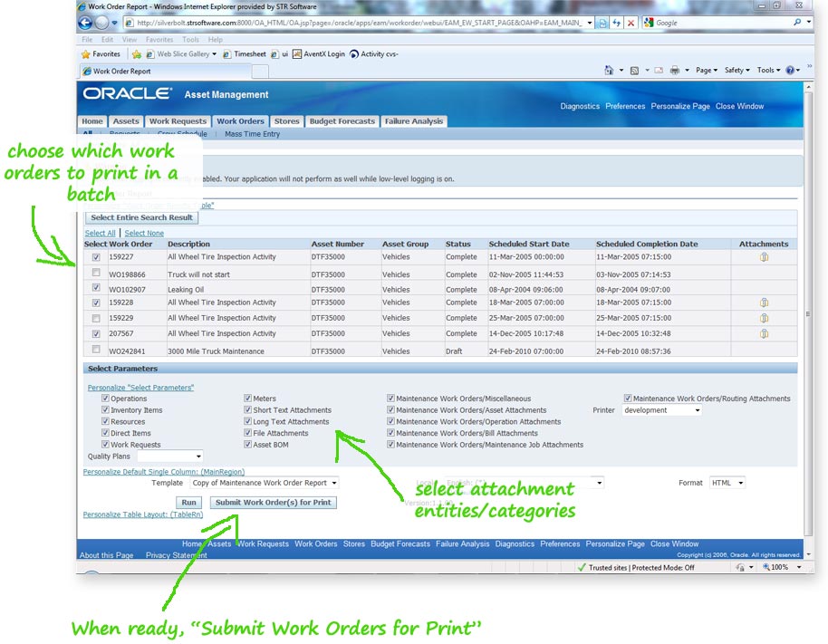
Task: Toggle the Inventory Items checkbox
Action: pos(106,409)
